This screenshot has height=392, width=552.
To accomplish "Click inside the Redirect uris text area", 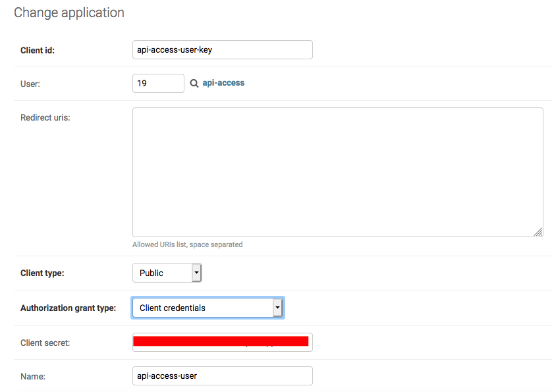I will tap(337, 171).
